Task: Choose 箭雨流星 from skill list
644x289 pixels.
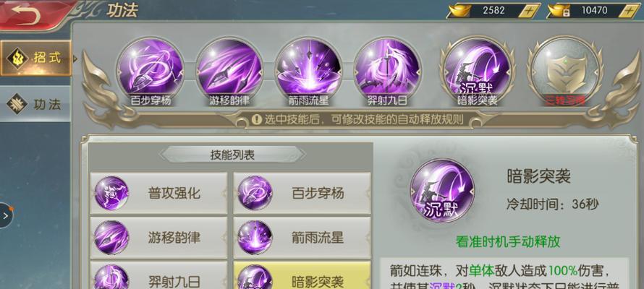Action: 302,238
